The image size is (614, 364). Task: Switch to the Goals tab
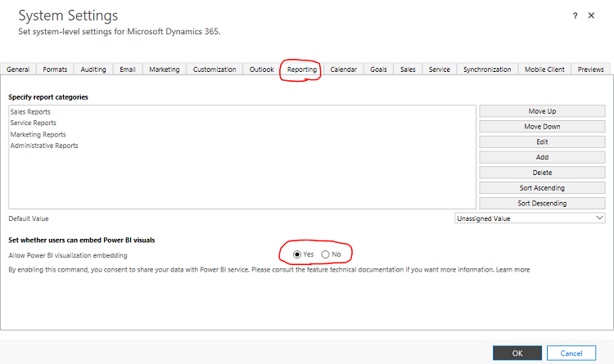(x=379, y=70)
